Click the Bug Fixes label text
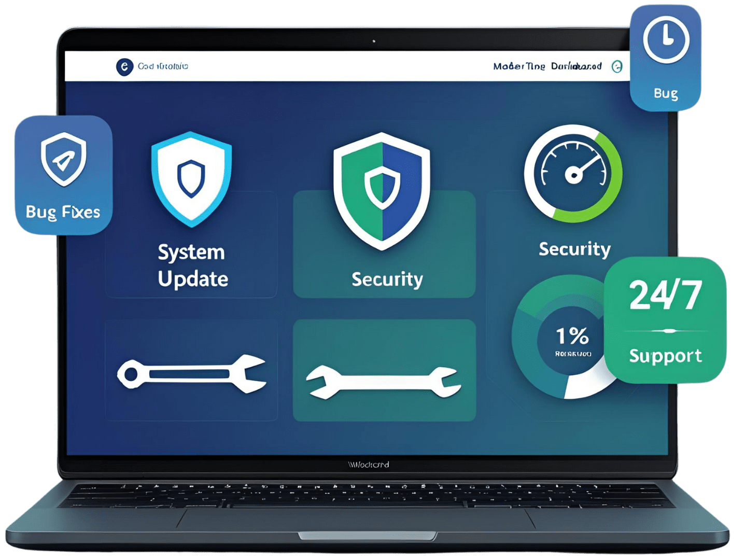The image size is (745, 560). [x=63, y=212]
